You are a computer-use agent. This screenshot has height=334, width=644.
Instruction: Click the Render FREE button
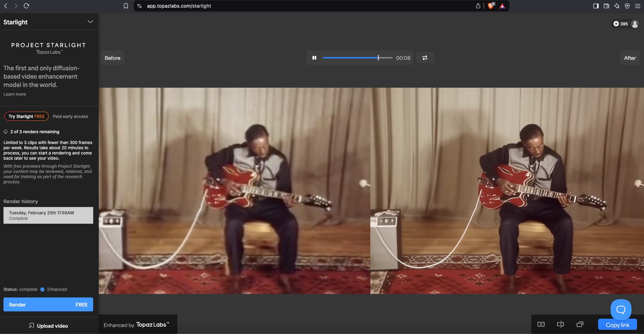(48, 304)
